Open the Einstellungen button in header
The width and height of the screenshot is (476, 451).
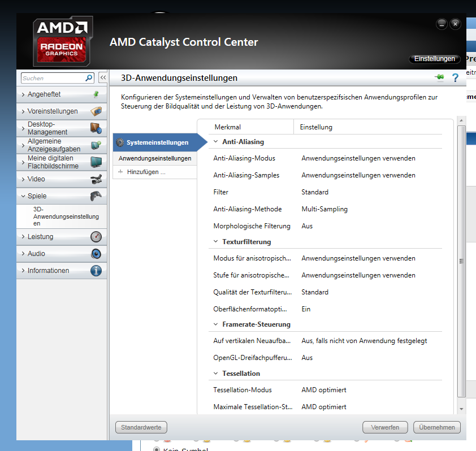pyautogui.click(x=434, y=59)
